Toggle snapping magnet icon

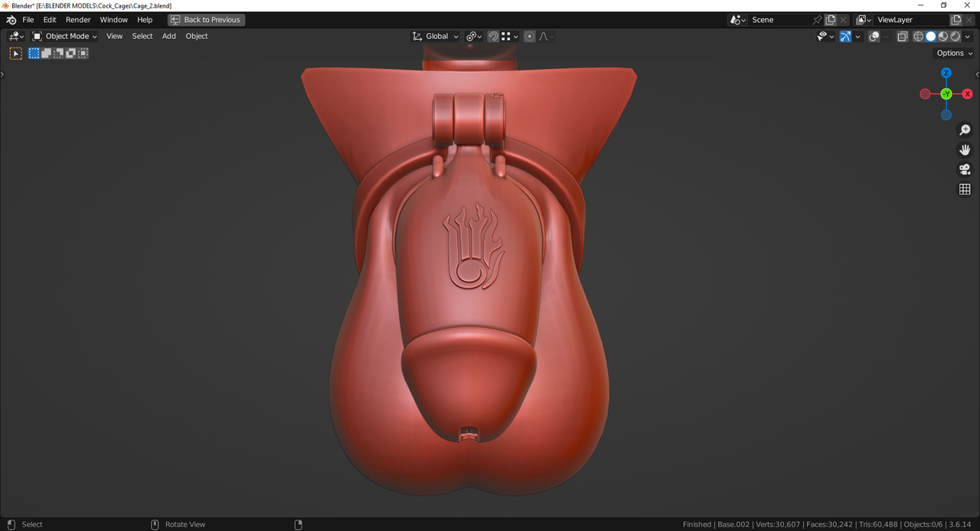point(493,36)
